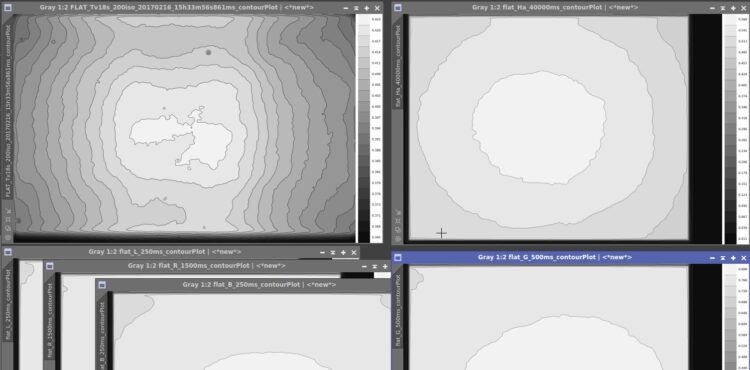Maximize the flat_R_1500ms contourPlot window

pyautogui.click(x=385, y=266)
